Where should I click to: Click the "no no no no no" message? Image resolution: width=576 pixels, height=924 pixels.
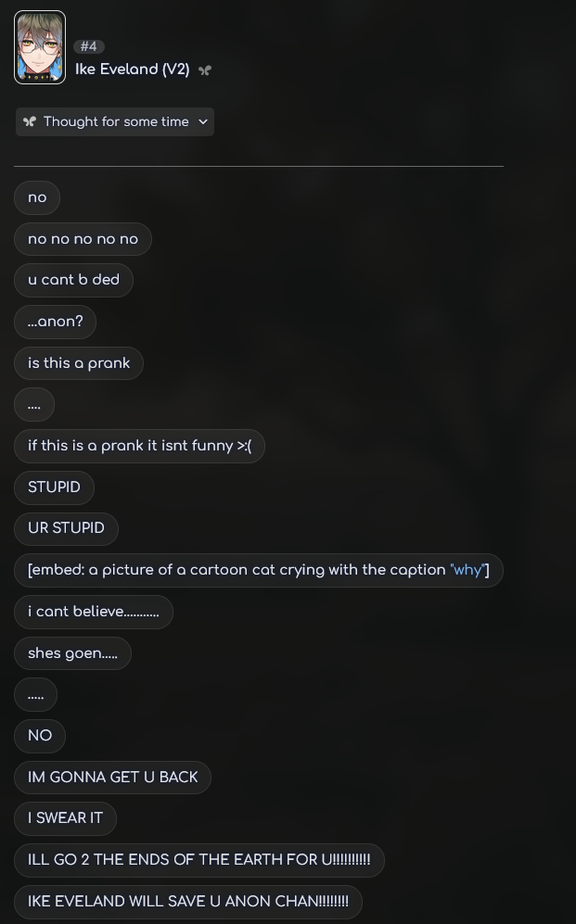tap(83, 239)
